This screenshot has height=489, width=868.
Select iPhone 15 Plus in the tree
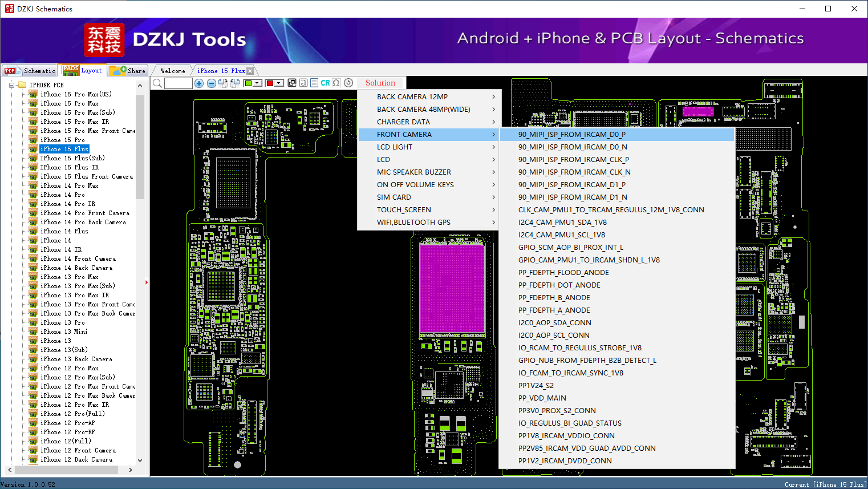click(x=64, y=149)
